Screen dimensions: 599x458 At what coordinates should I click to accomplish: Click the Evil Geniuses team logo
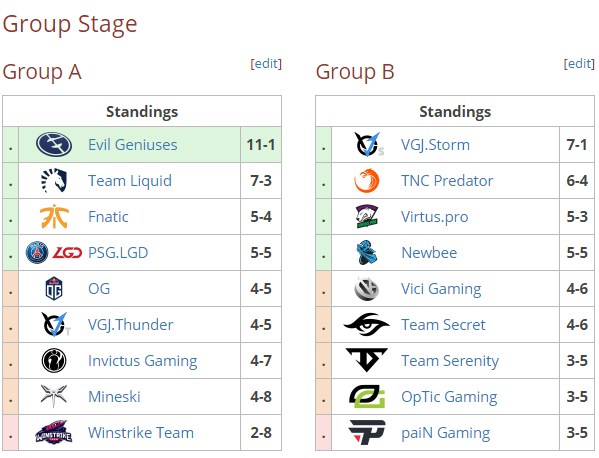click(x=54, y=145)
